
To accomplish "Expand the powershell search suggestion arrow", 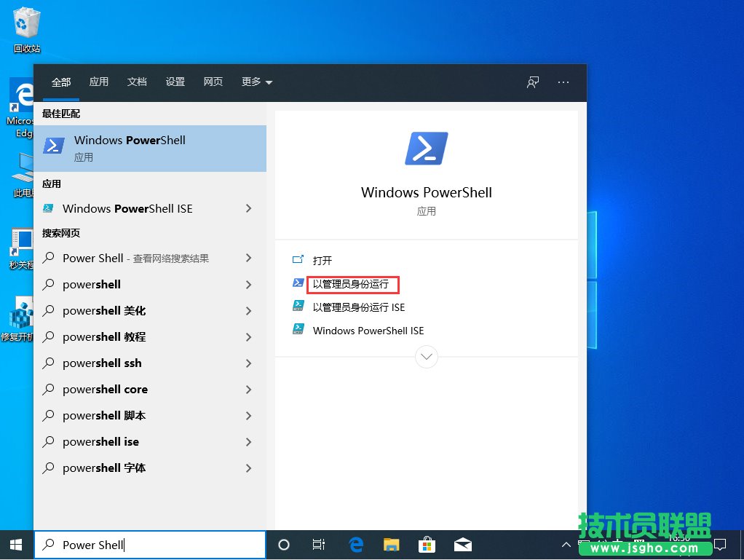I will point(248,284).
